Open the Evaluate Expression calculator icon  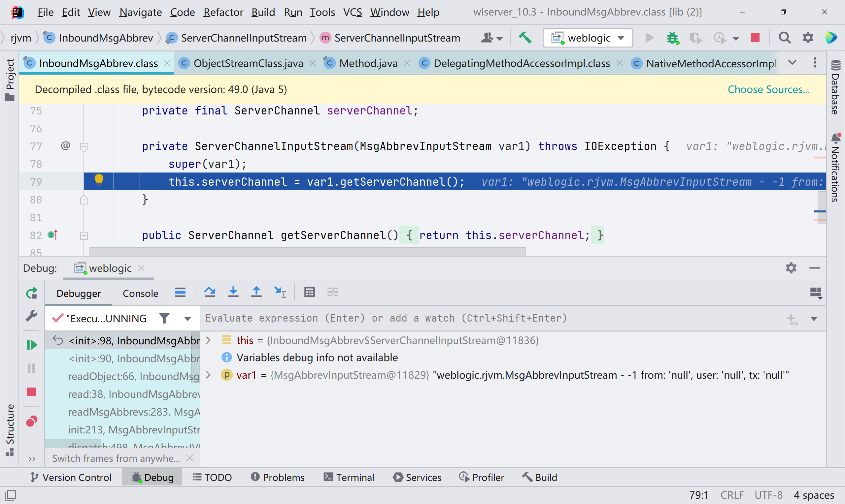(309, 292)
